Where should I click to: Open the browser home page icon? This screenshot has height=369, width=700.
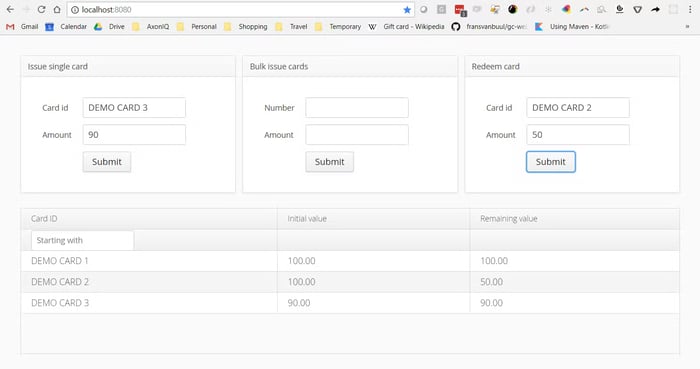(57, 9)
